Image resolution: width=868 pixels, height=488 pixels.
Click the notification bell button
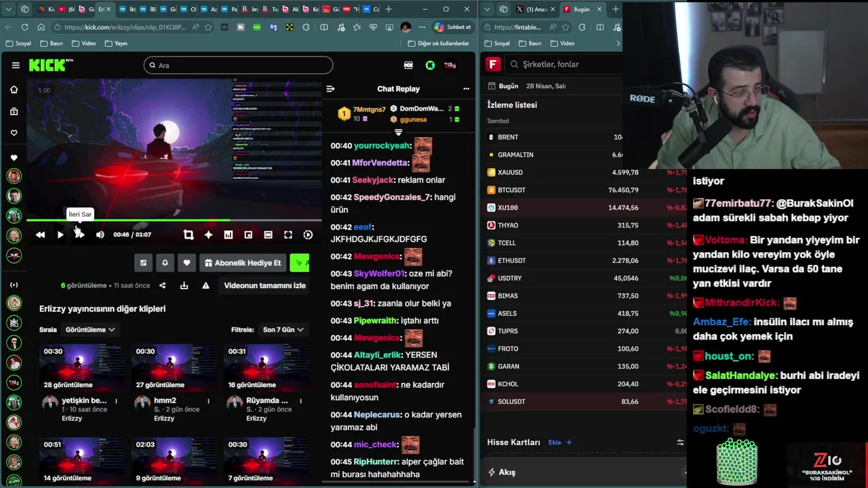(x=165, y=263)
